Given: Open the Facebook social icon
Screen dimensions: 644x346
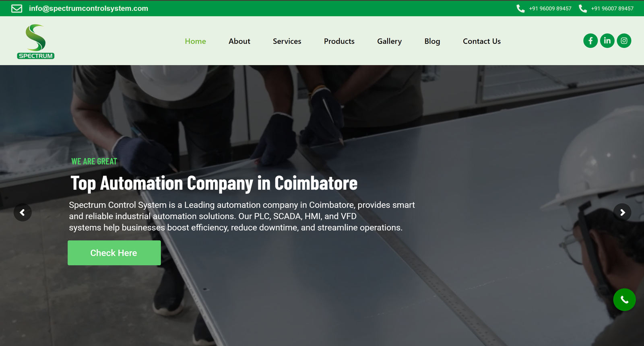Looking at the screenshot, I should point(590,41).
